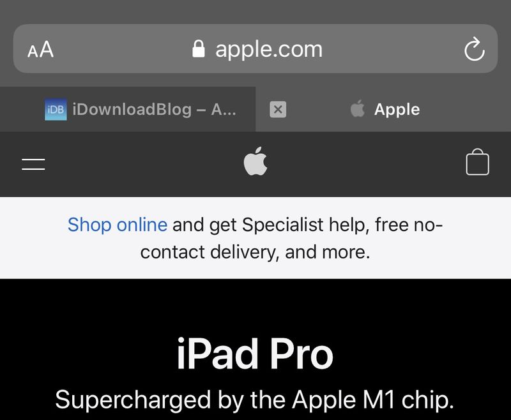This screenshot has height=420, width=511.
Task: Click the Apple favicon in the active tab
Action: (x=358, y=109)
